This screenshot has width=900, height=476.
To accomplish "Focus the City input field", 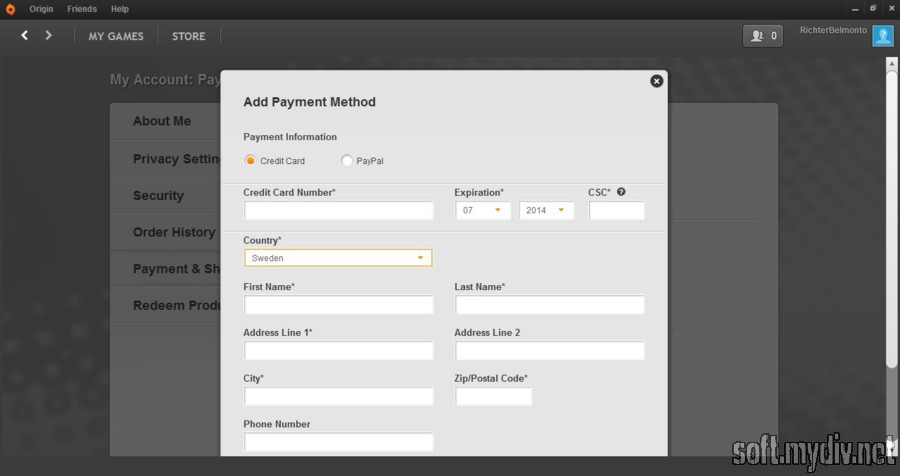I will pyautogui.click(x=339, y=396).
